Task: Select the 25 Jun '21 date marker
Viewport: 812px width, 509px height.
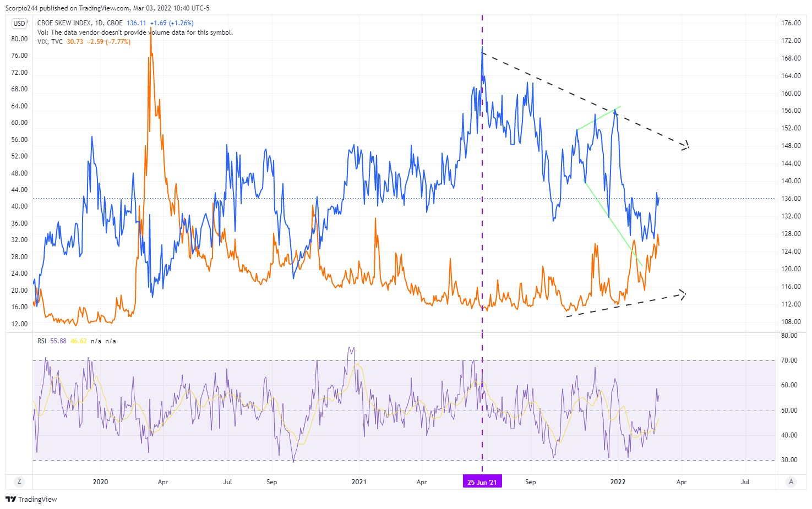Action: tap(482, 482)
